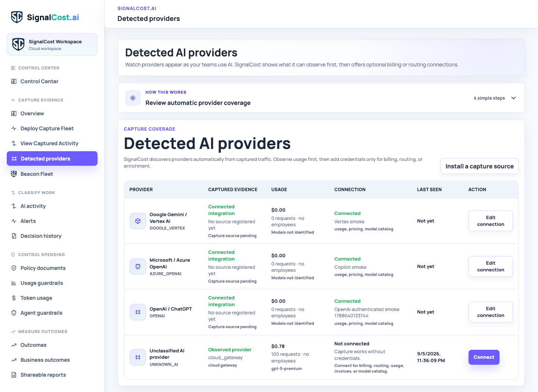Open Decision history page
538x392 pixels.
point(52,236)
